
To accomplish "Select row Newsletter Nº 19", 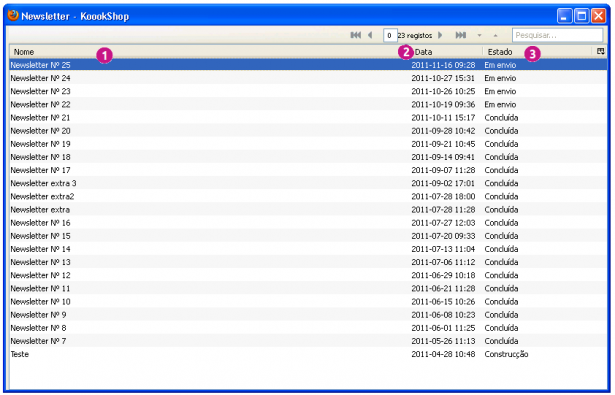I will pos(308,144).
